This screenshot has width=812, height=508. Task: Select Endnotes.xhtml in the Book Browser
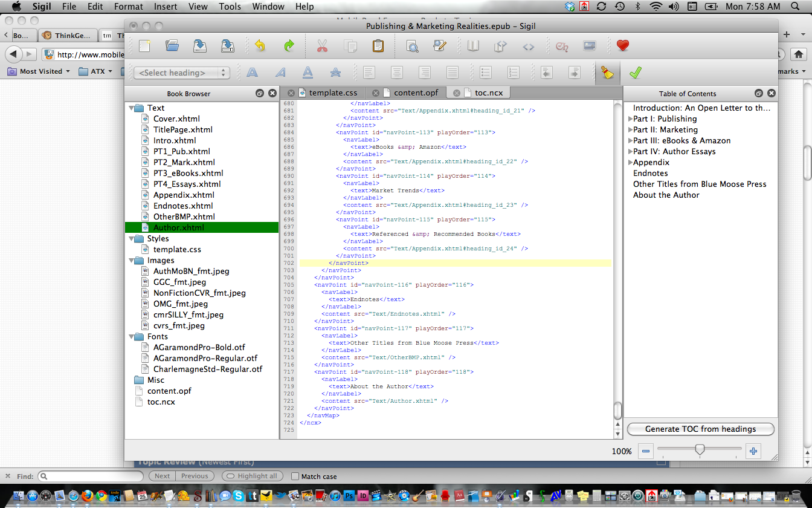184,206
